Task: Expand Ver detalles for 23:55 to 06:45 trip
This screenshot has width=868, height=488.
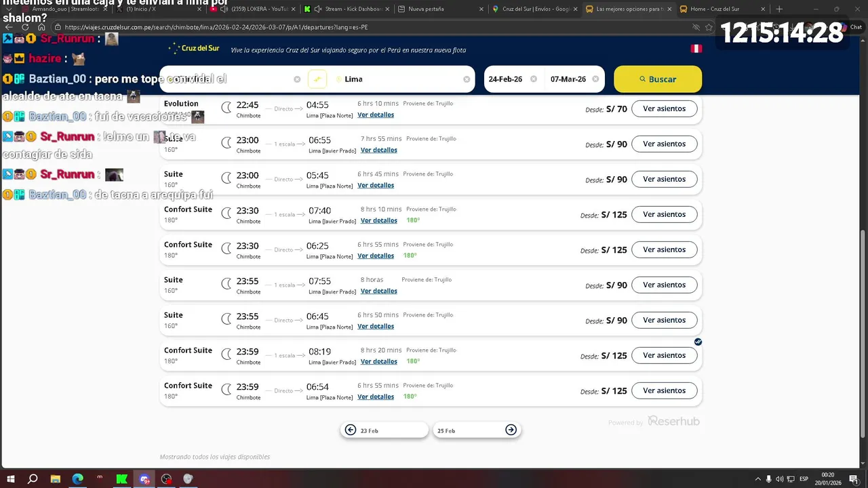Action: (376, 327)
